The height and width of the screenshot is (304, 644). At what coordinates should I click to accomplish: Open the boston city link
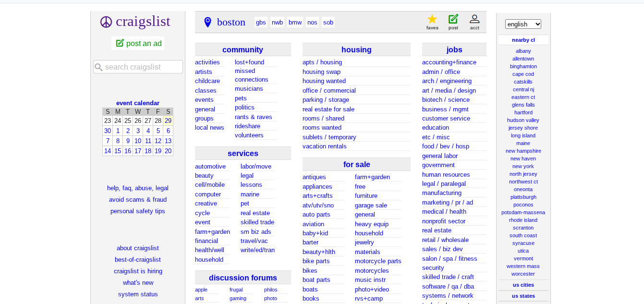[x=231, y=22]
